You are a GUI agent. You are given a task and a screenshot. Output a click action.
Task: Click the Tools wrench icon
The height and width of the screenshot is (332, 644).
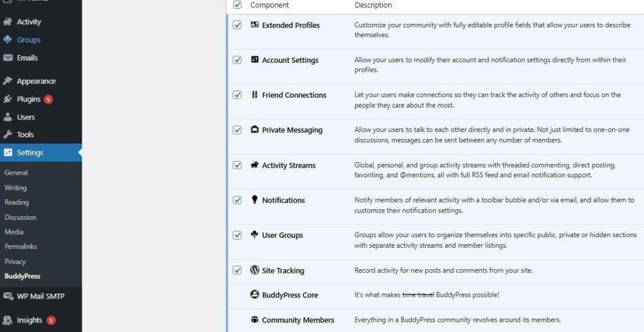pyautogui.click(x=8, y=135)
